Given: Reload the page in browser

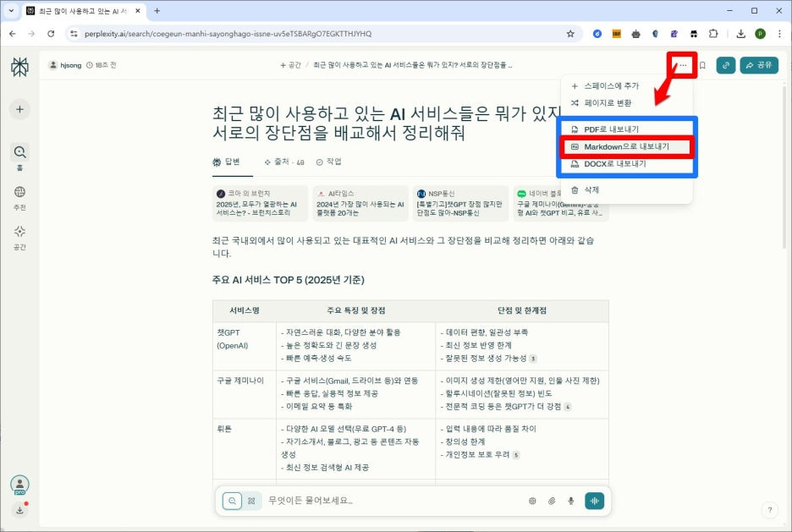Looking at the screenshot, I should [51, 34].
